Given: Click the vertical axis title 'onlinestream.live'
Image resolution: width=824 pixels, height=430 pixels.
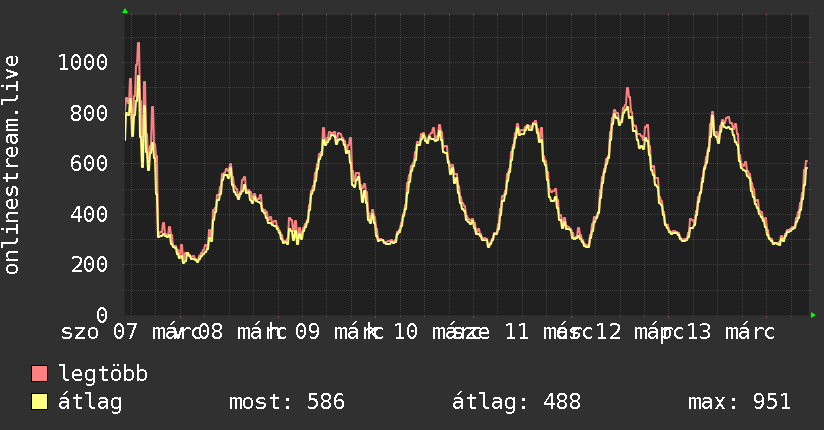Looking at the screenshot, I should [x=11, y=165].
